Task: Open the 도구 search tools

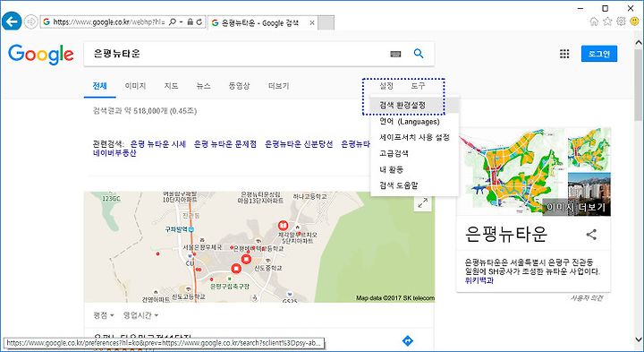Action: pyautogui.click(x=418, y=86)
